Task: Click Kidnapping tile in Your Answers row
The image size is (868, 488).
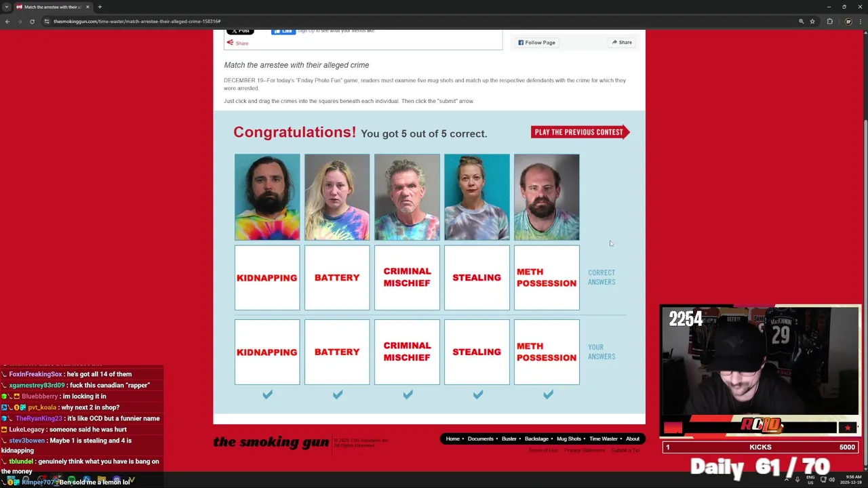Action: tap(267, 352)
